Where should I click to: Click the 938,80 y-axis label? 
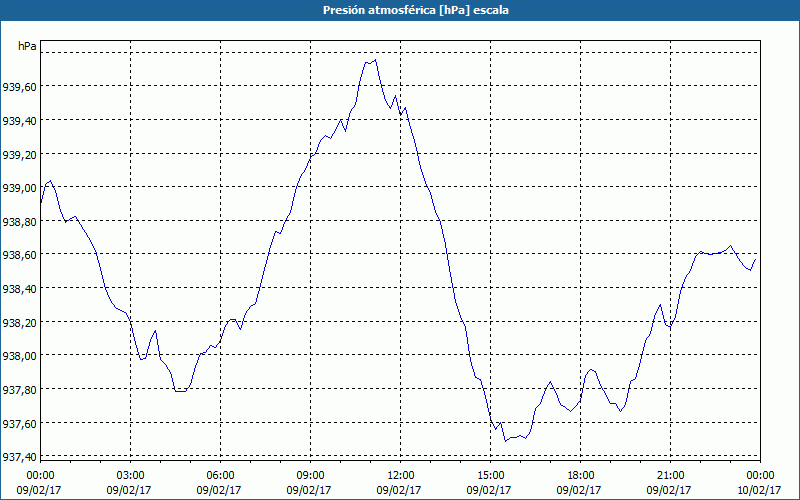tap(19, 222)
